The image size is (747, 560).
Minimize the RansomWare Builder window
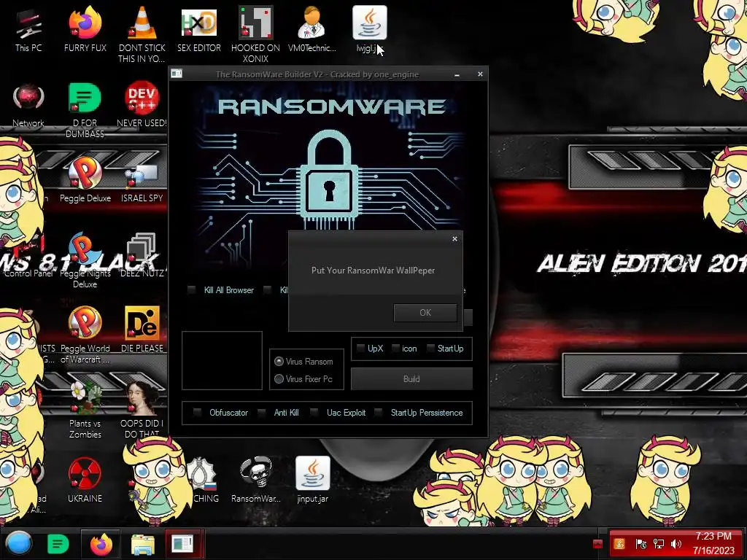coord(457,74)
